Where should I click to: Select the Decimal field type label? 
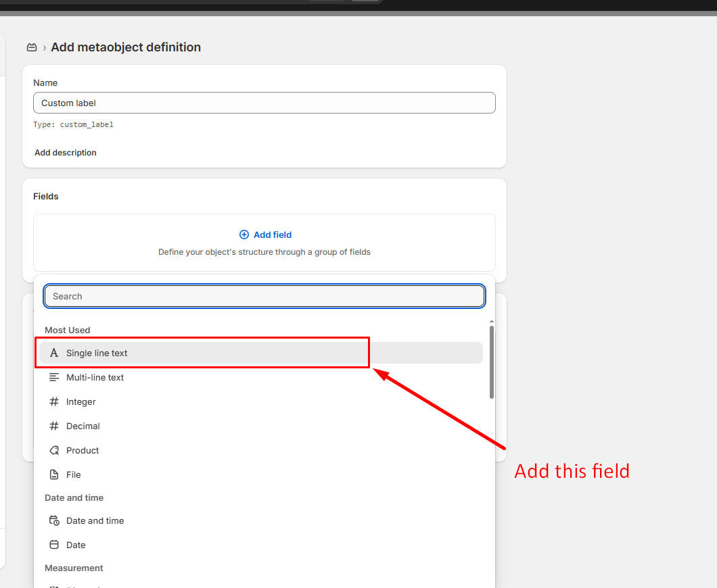[83, 426]
